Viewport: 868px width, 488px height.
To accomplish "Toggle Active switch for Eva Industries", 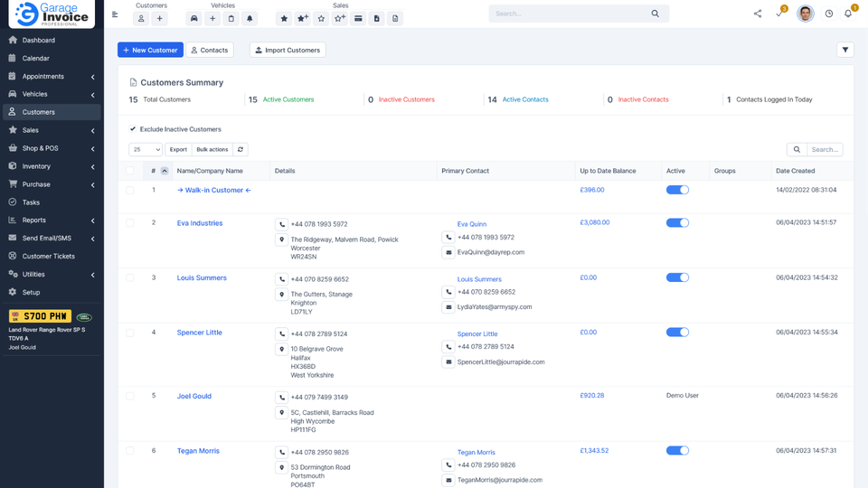I will pos(677,222).
